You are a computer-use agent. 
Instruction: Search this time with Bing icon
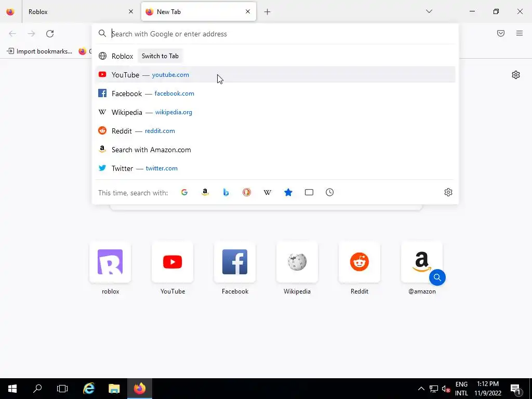point(226,192)
